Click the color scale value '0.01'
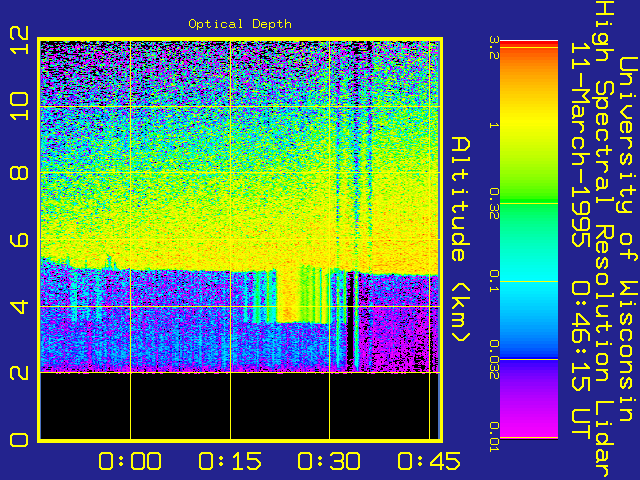Viewport: 640px width, 480px height. point(494,437)
